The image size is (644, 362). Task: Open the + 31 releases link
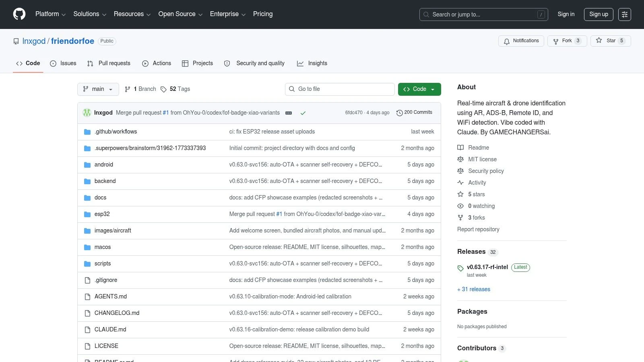(474, 290)
